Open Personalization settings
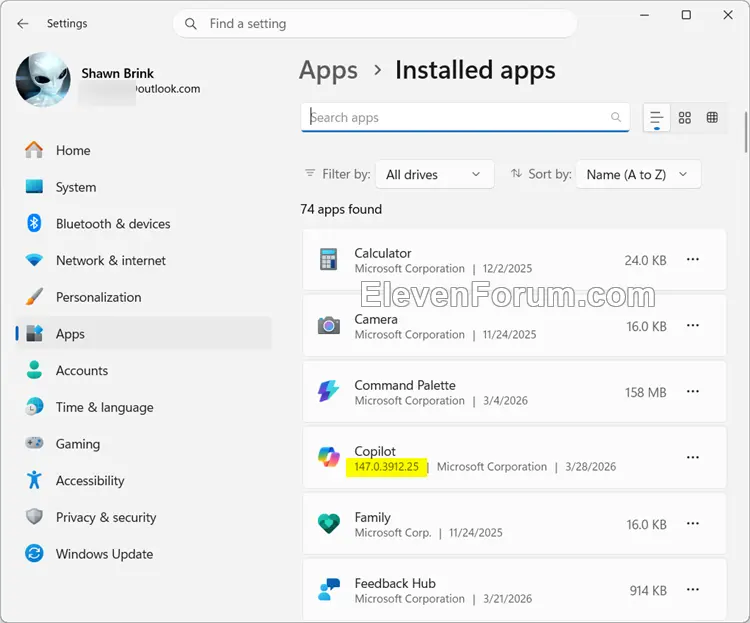Viewport: 750px width, 623px height. (x=143, y=297)
